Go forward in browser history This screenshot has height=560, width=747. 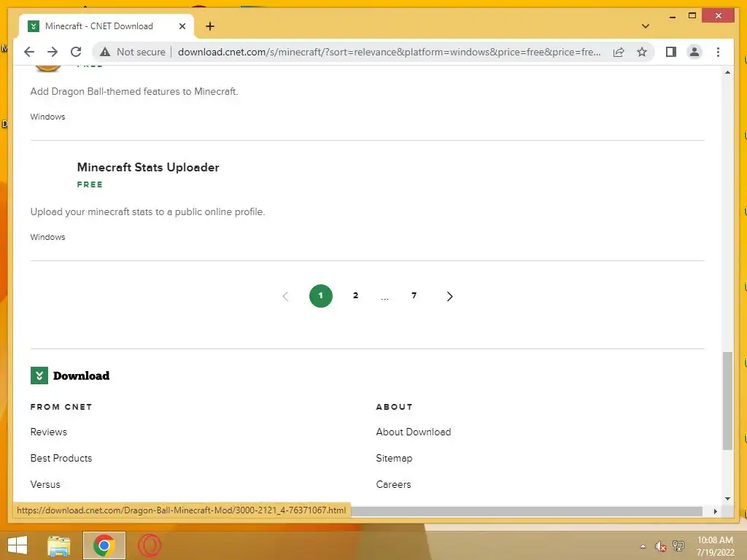click(x=53, y=52)
